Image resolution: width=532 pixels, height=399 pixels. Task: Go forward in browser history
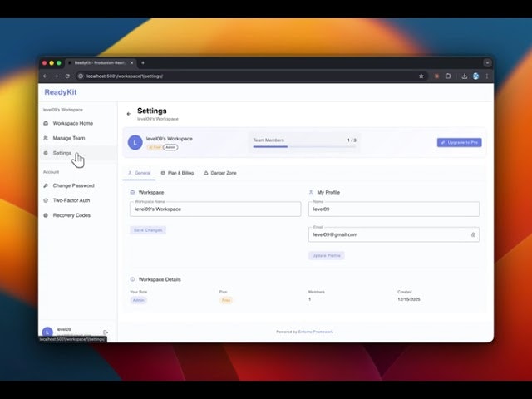[57, 76]
